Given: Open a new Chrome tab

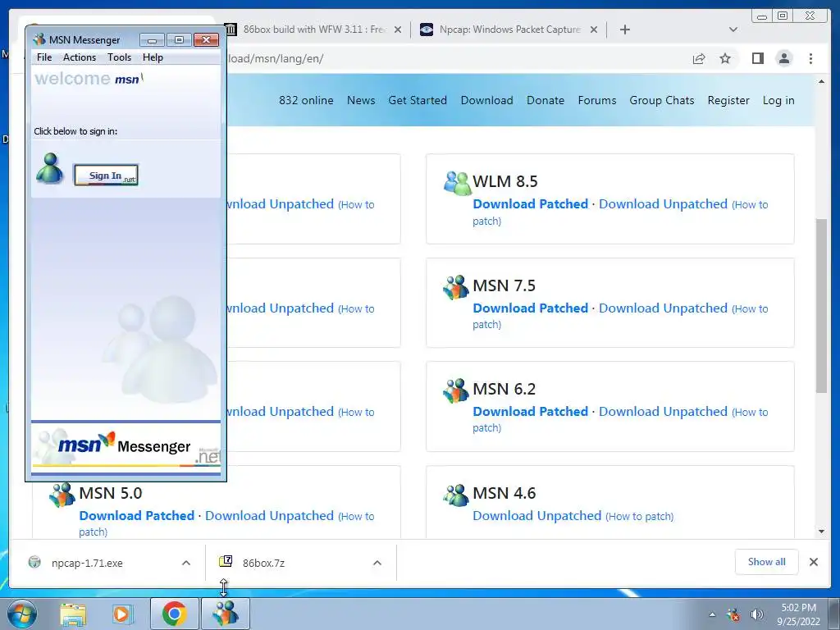Looking at the screenshot, I should click(x=624, y=30).
